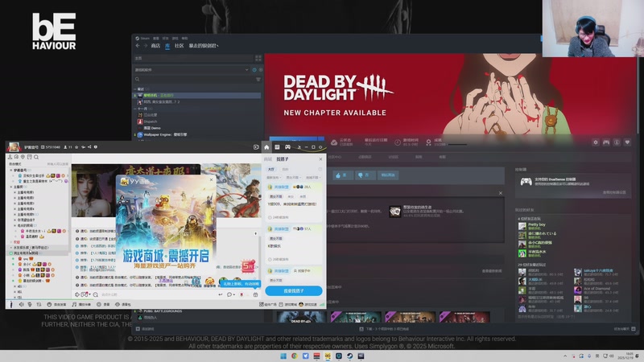This screenshot has height=362, width=644.
Task: Add to favorites with the heart icon
Action: 627,142
